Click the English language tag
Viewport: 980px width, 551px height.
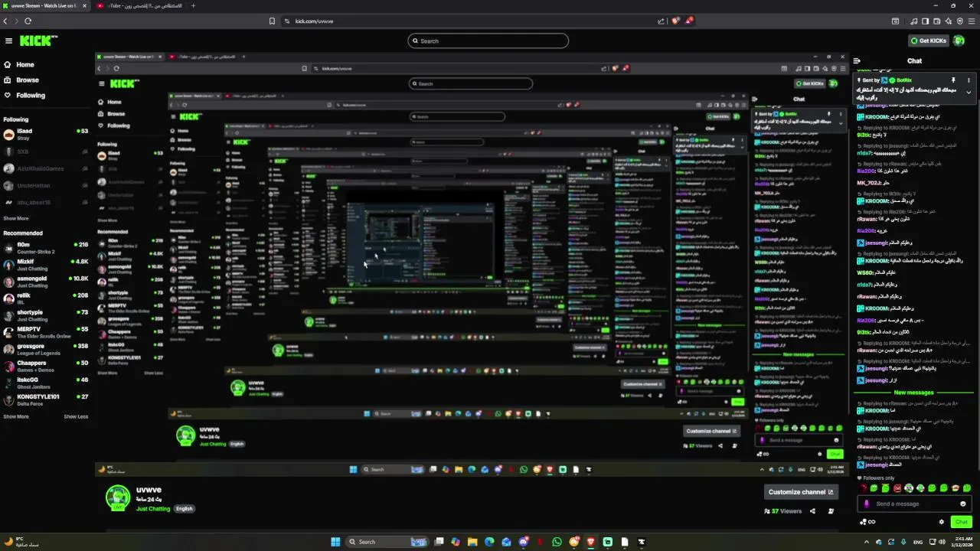(x=184, y=509)
